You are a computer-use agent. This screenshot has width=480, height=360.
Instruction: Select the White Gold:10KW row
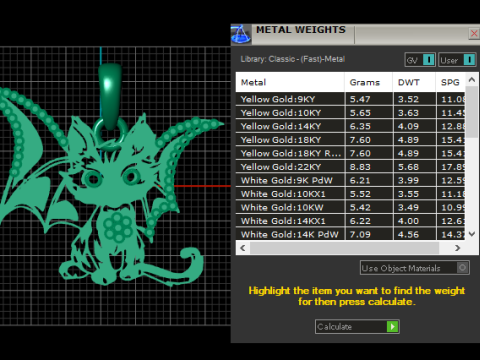pos(350,207)
